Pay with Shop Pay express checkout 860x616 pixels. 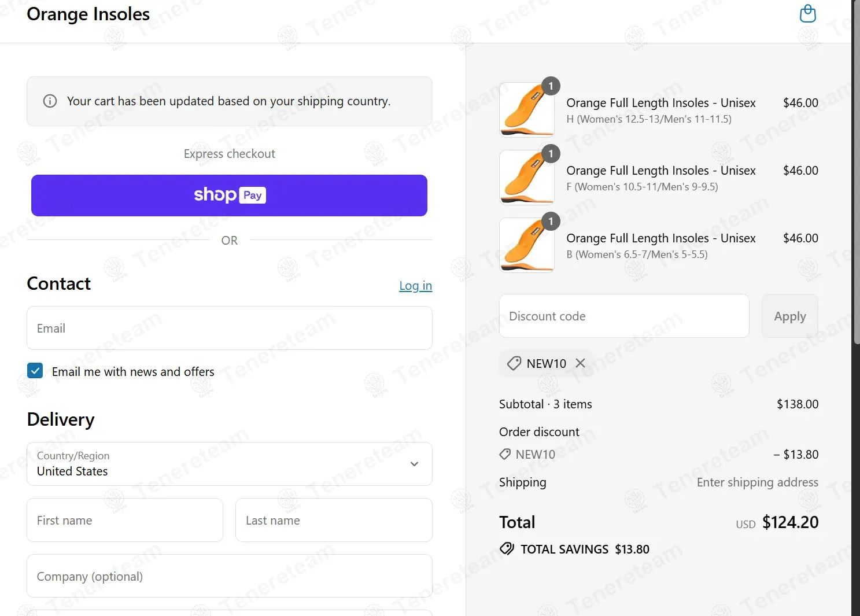tap(229, 196)
